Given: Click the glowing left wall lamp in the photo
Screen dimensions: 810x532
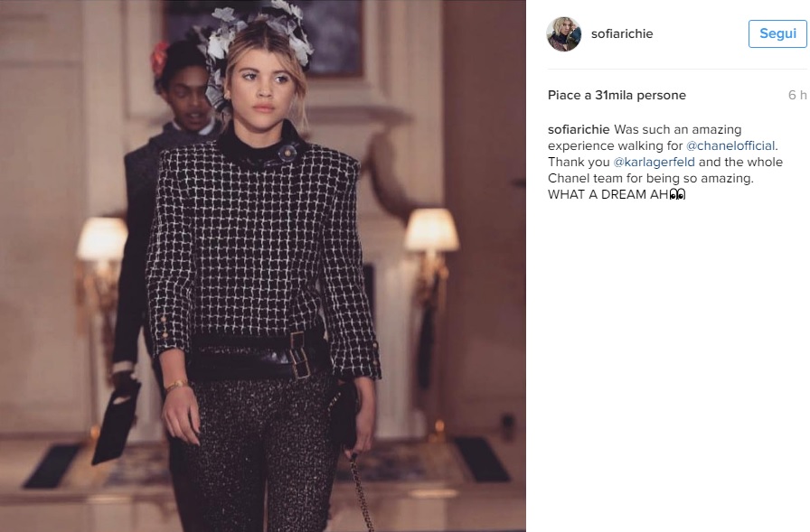Looking at the screenshot, I should point(101,238).
